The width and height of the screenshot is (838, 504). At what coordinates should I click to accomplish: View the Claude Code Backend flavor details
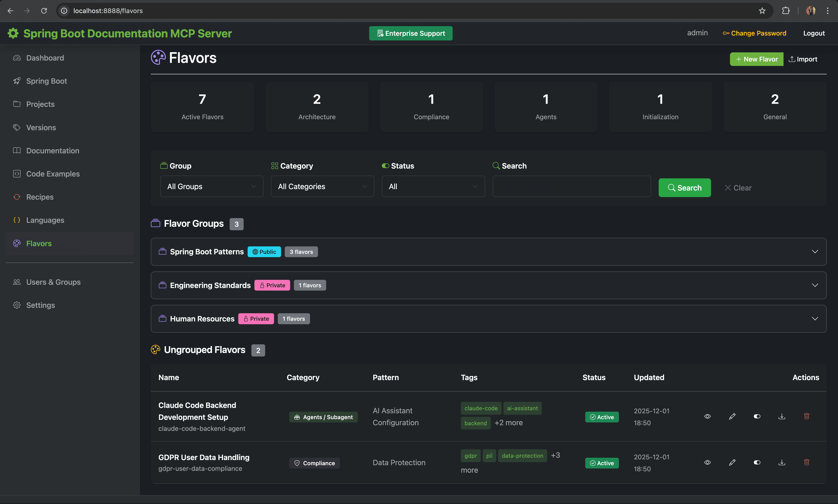pos(707,416)
